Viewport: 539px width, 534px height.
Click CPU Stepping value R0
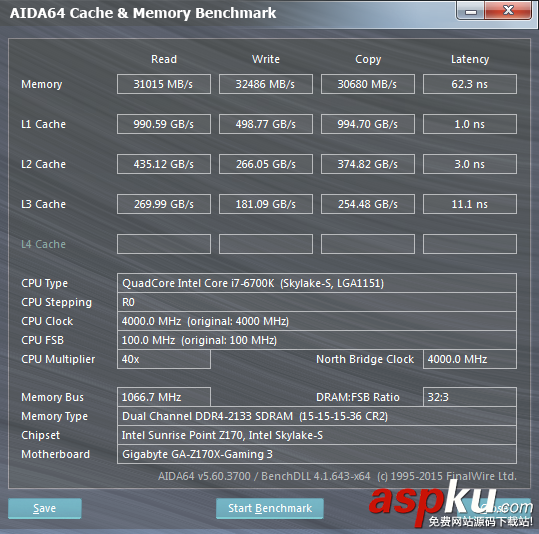pyautogui.click(x=317, y=302)
